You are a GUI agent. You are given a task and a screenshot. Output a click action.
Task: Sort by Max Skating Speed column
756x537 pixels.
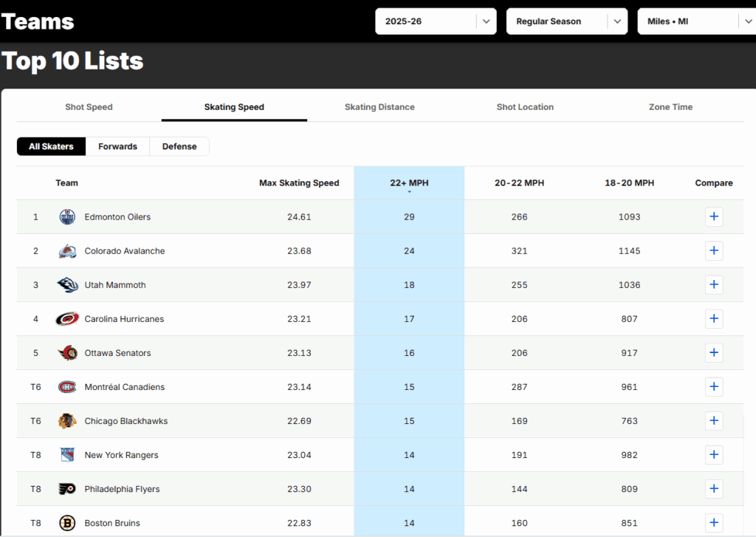tap(299, 183)
